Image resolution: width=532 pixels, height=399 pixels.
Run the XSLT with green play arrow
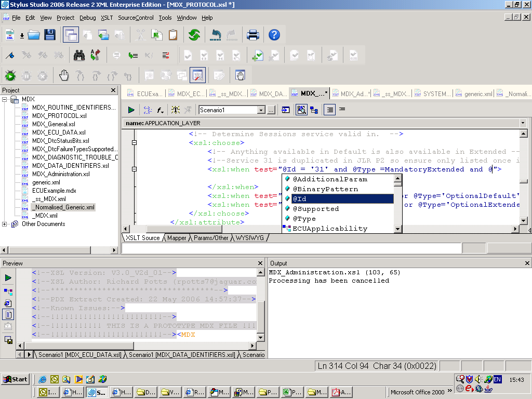[x=131, y=110]
